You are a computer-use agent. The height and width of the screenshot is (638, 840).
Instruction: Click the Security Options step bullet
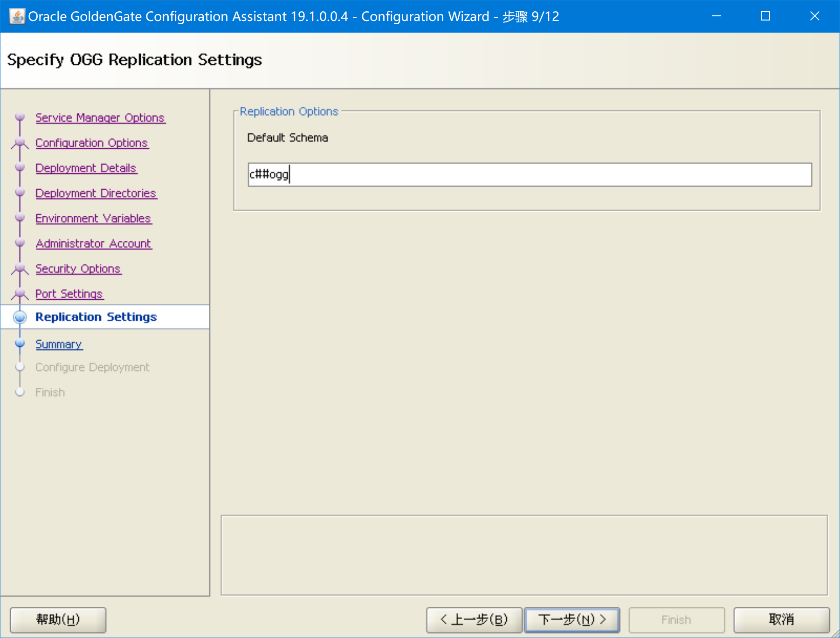click(20, 268)
